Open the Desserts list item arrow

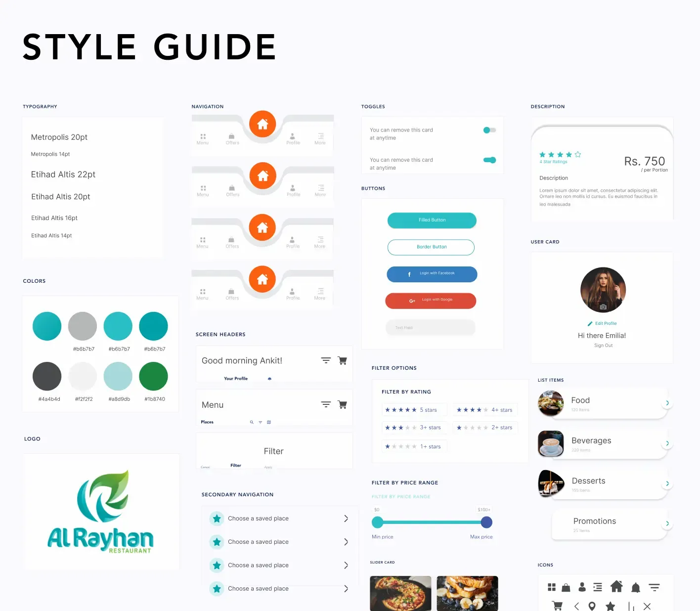pos(667,483)
